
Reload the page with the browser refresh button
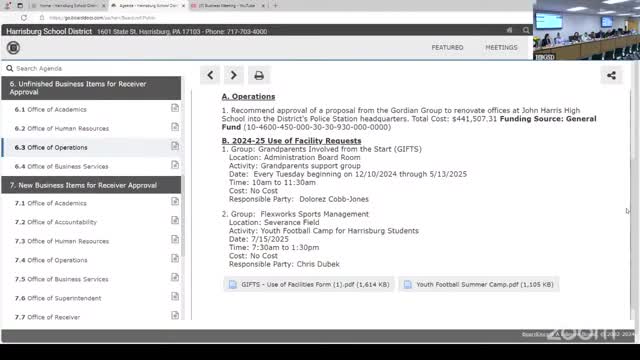coord(24,18)
